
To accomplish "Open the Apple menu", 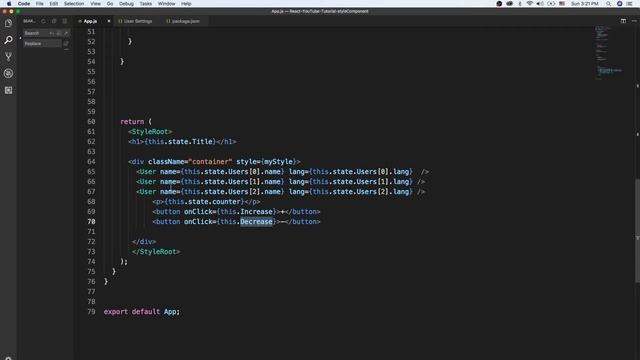I will click(9, 4).
